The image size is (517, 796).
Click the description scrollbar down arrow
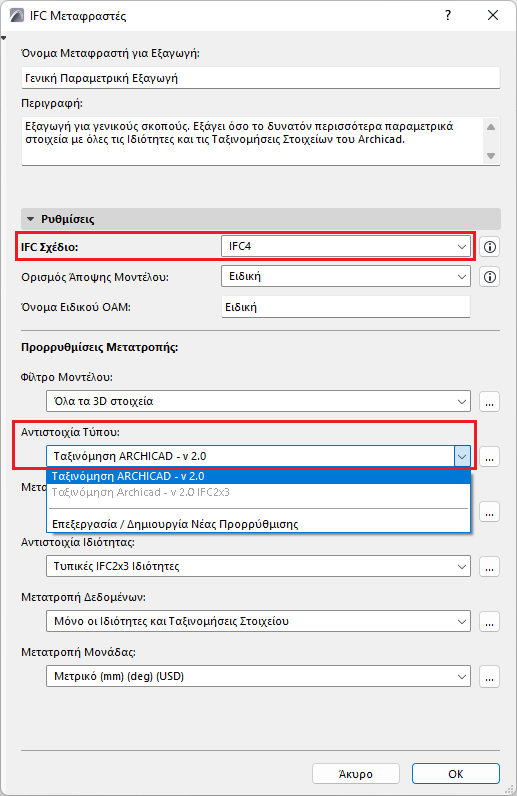(491, 156)
